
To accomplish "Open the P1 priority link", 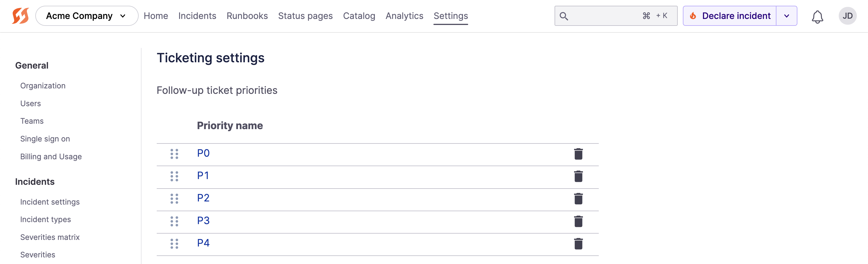I will pos(203,175).
